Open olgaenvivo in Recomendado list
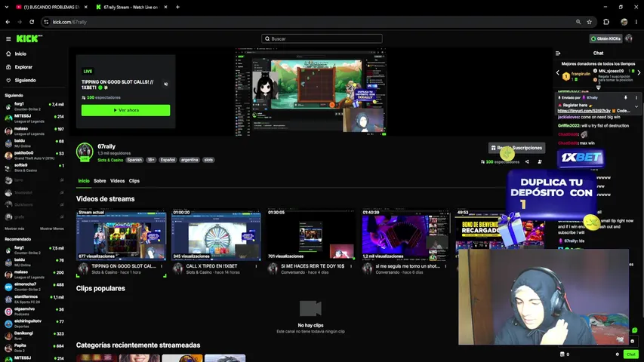644x362 pixels. (35, 311)
